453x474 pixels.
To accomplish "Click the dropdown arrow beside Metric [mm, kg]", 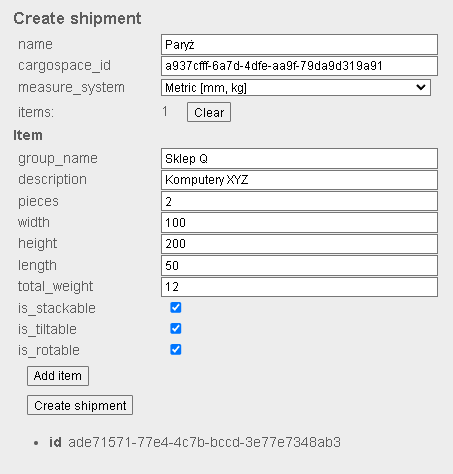I will (x=421, y=88).
